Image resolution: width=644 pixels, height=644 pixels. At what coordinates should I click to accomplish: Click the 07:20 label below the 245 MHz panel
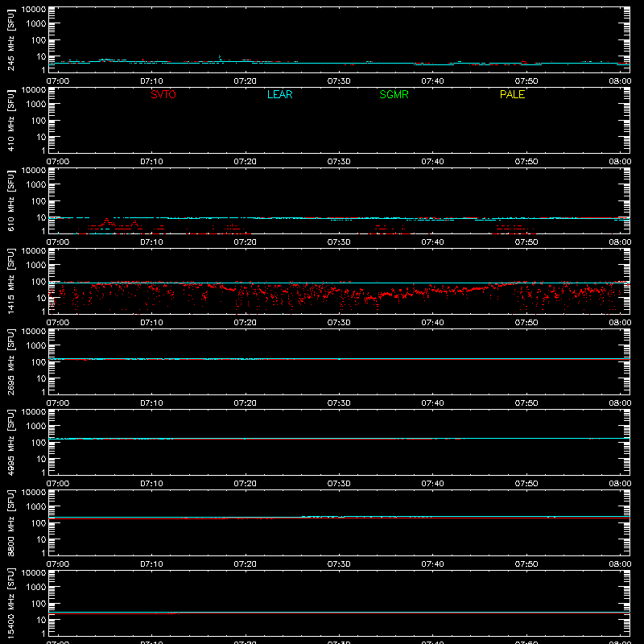(x=246, y=81)
